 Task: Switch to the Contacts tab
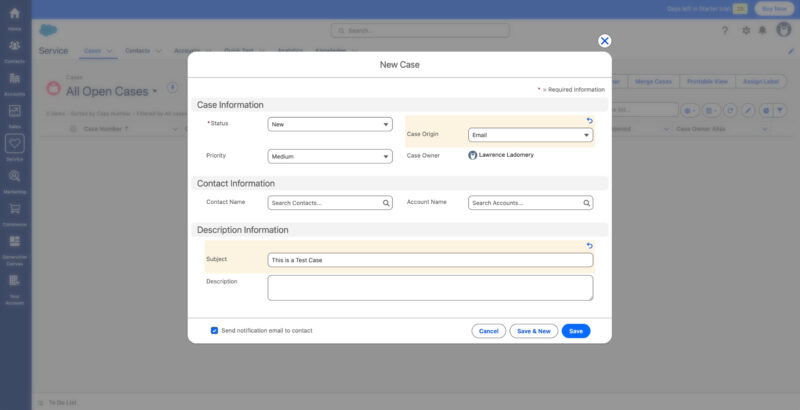(x=138, y=51)
